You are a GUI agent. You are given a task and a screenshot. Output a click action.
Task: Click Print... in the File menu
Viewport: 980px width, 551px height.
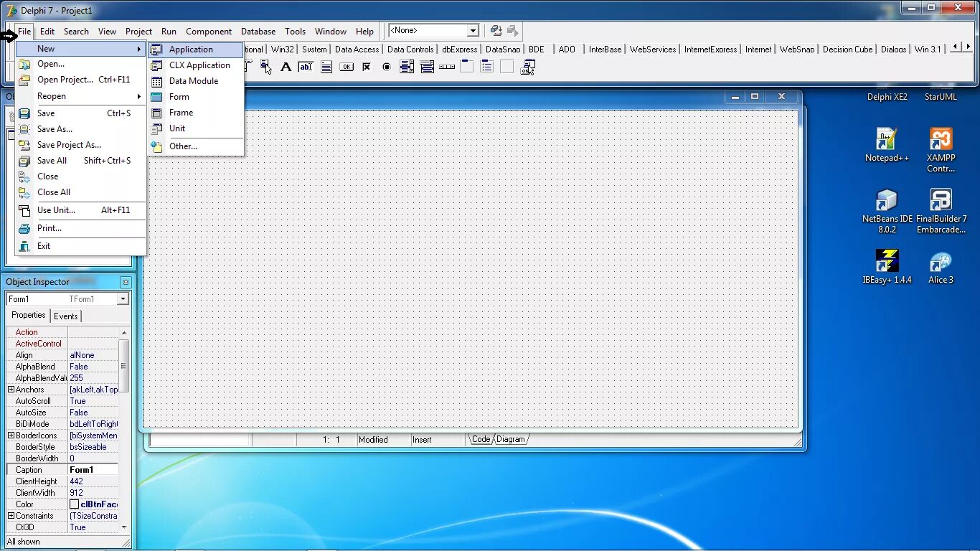pos(81,228)
